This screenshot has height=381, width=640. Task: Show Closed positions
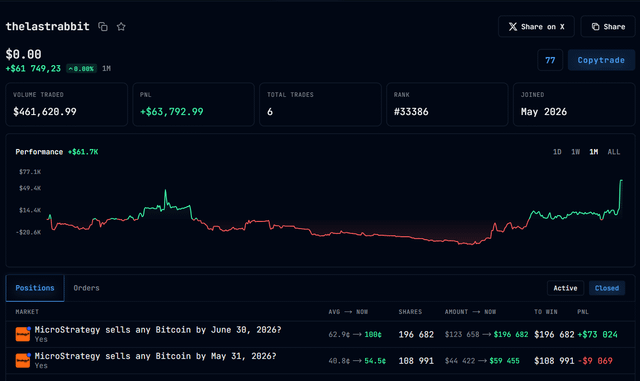pos(607,288)
